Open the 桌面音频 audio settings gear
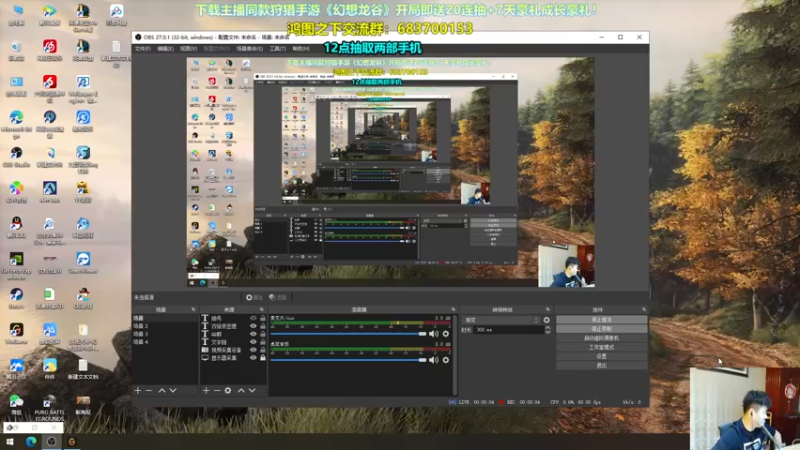Viewport: 800px width, 450px height. [446, 360]
